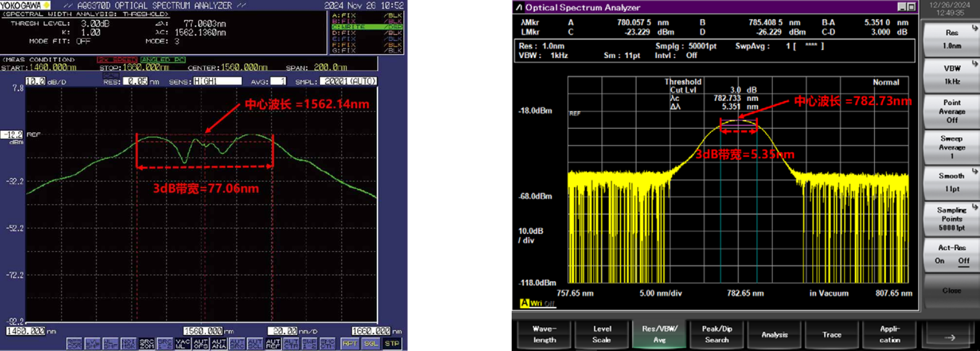Expand the VBW 1kHz softkey options
Image resolution: width=980 pixels, height=351 pixels.
click(952, 75)
